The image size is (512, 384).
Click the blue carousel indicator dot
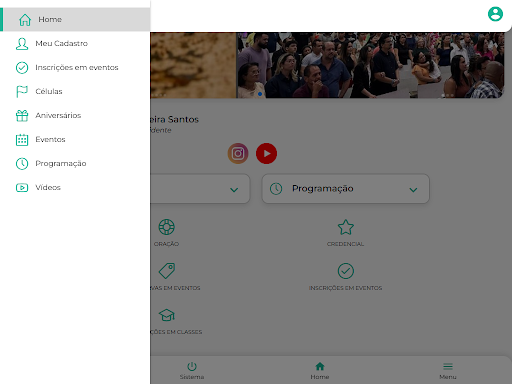point(260,94)
